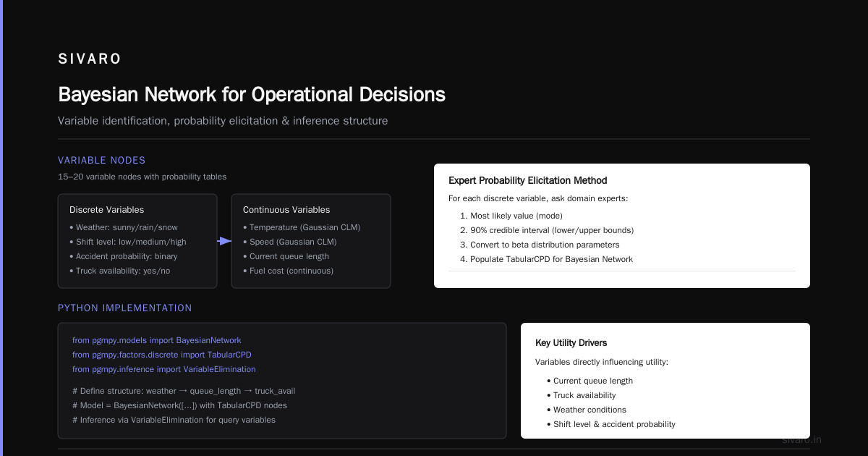Click the Python Implementation section label
868x456 pixels.
(x=125, y=308)
